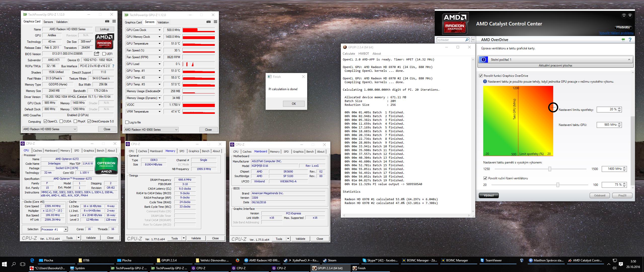Open GPU selector dropdown in left GPU-Z window
The image size is (644, 272).
(50, 129)
